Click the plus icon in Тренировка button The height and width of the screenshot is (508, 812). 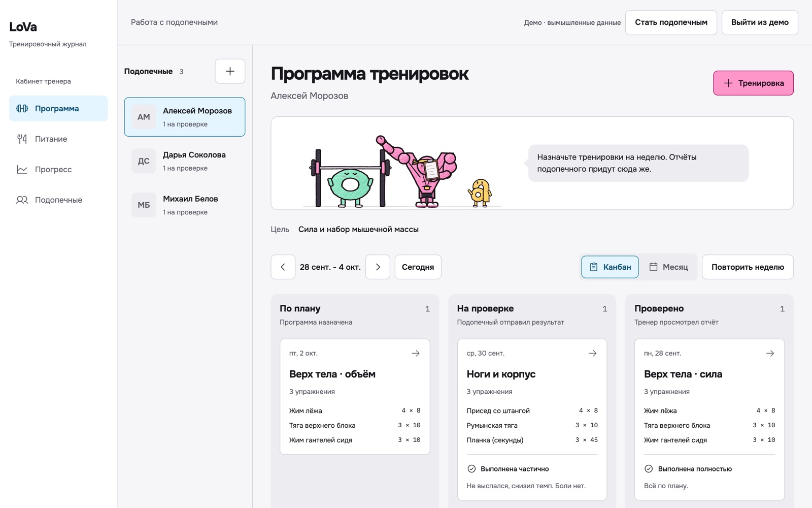[x=728, y=83]
